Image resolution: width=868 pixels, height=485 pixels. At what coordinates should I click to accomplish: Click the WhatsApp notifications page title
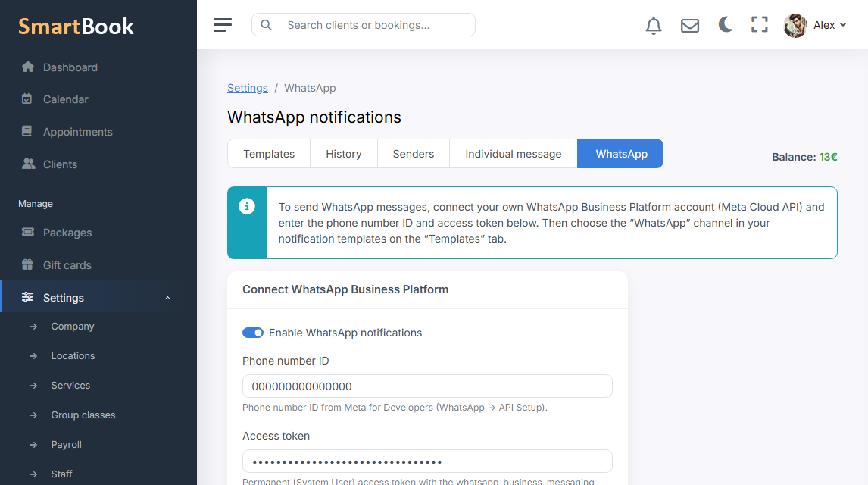314,117
